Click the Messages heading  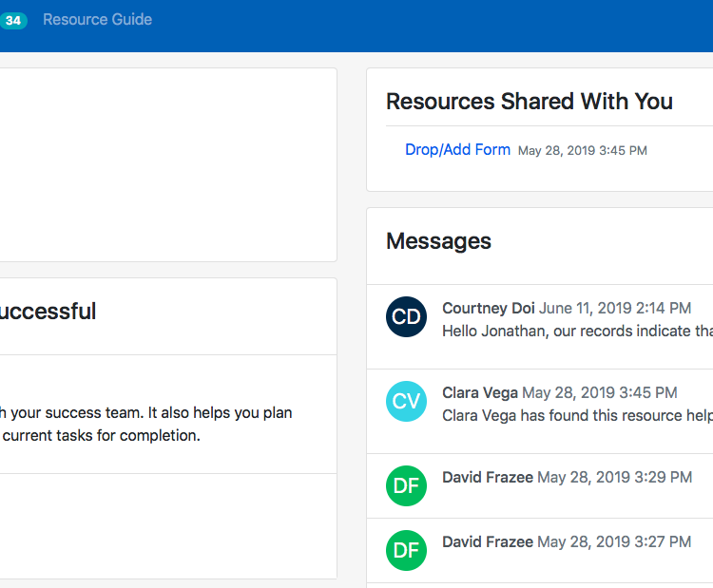(x=438, y=241)
